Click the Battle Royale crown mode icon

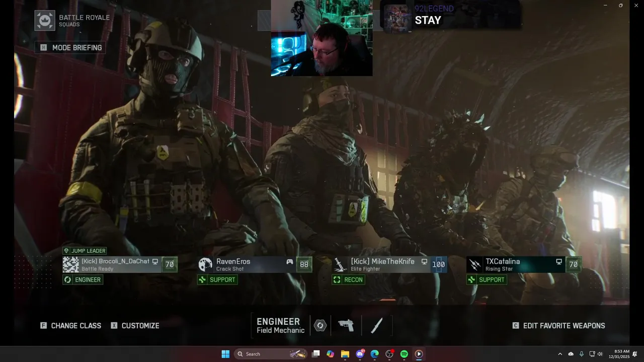(x=45, y=21)
